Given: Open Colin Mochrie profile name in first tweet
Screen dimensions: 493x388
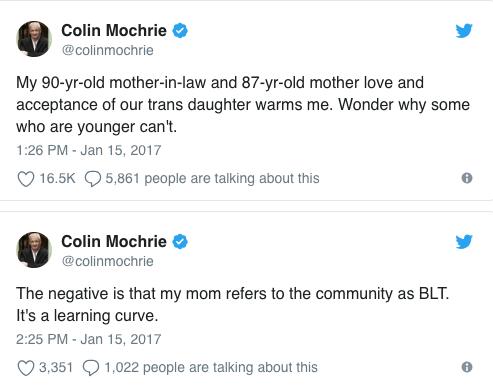Looking at the screenshot, I should tap(114, 31).
